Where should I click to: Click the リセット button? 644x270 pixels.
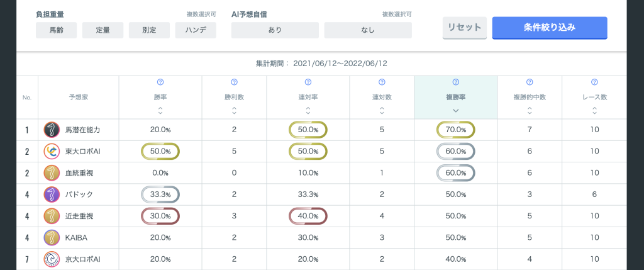pyautogui.click(x=465, y=28)
